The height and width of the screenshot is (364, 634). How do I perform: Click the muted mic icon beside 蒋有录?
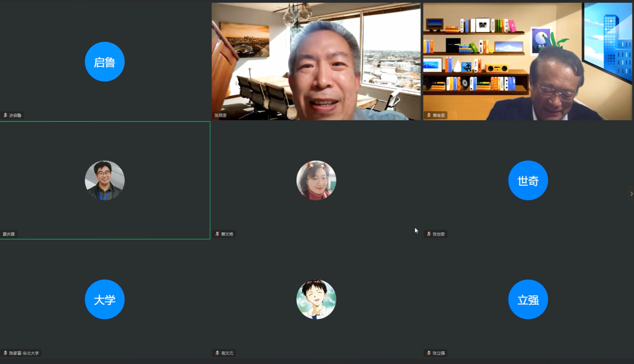(429, 115)
